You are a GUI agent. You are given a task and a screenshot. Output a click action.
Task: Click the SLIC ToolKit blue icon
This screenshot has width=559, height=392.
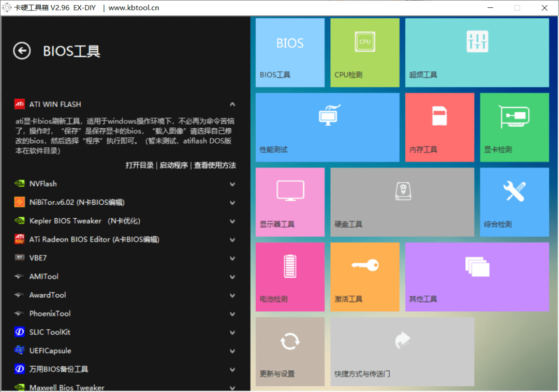pyautogui.click(x=19, y=332)
